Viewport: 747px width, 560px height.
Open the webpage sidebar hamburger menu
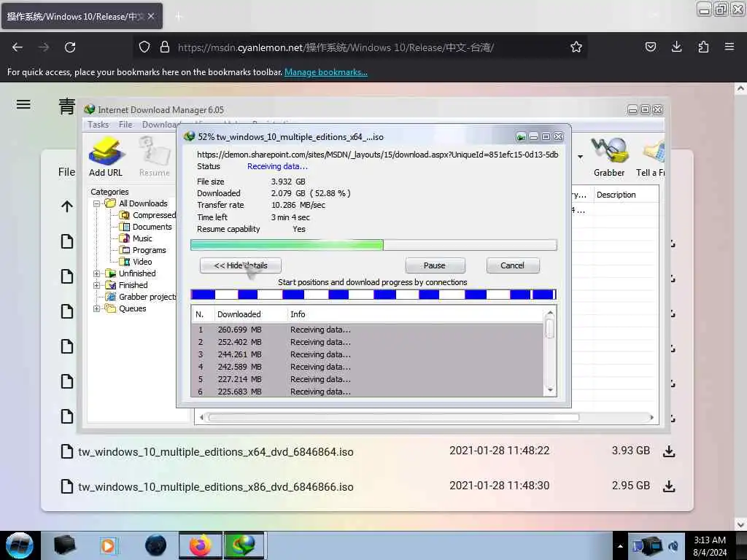[23, 104]
